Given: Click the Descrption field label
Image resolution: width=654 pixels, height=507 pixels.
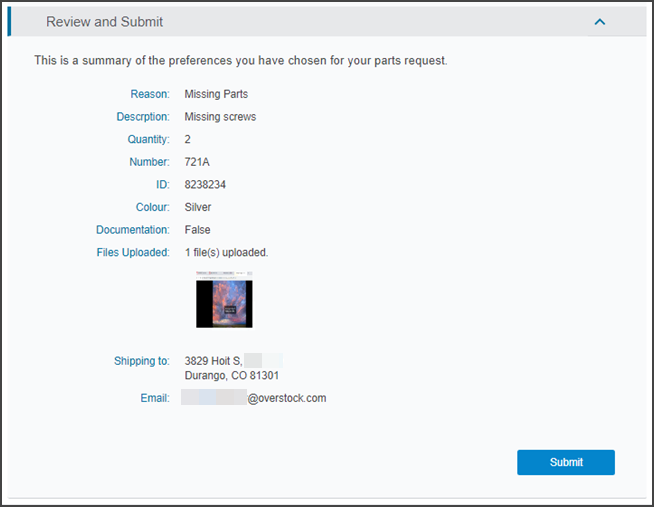Looking at the screenshot, I should coord(143,117).
